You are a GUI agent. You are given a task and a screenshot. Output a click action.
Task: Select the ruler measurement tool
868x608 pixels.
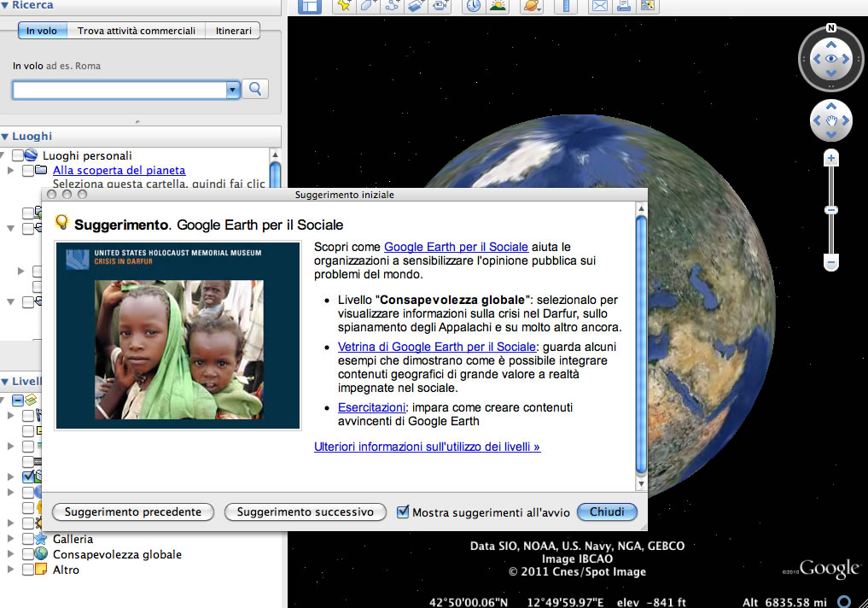click(x=564, y=6)
